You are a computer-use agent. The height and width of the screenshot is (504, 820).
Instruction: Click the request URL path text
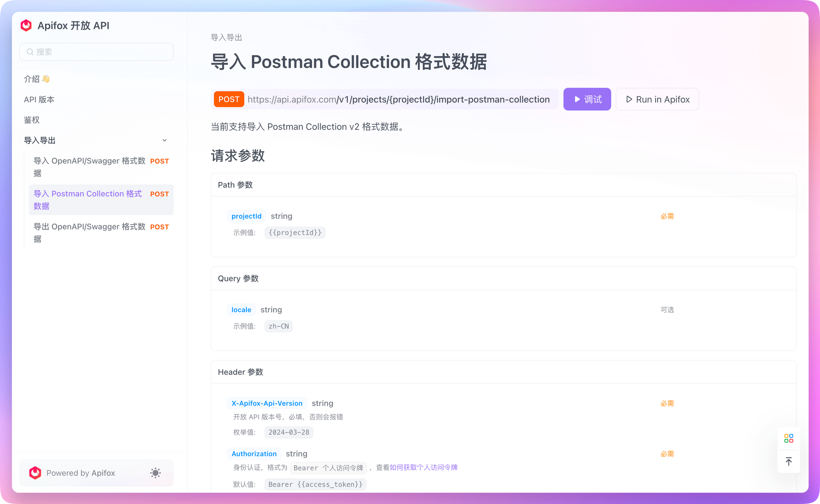coord(399,100)
